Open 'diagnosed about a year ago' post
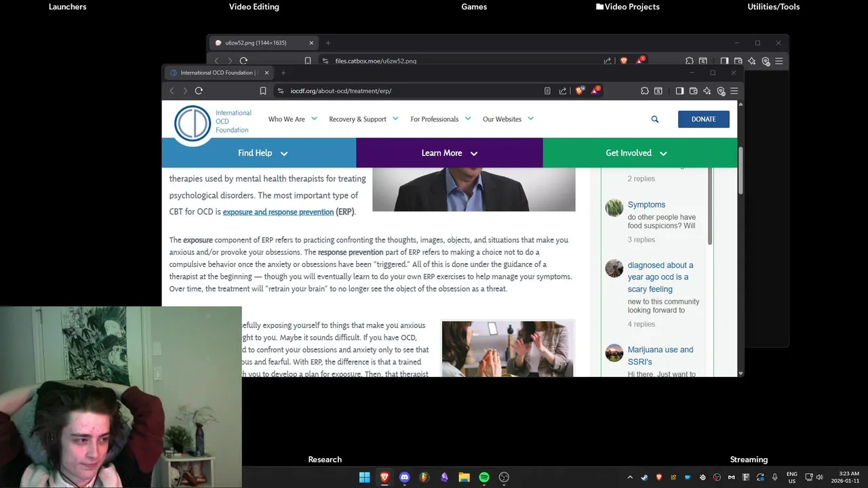 (660, 277)
